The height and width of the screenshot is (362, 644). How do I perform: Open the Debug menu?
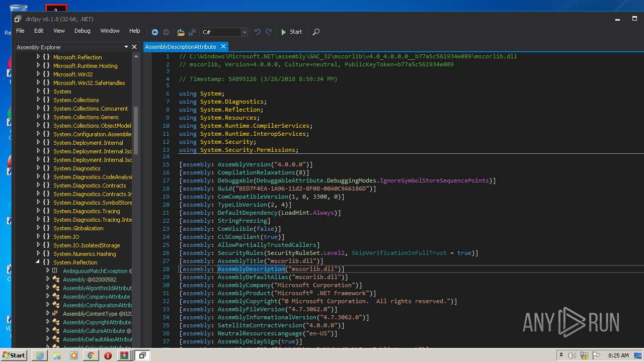(83, 31)
